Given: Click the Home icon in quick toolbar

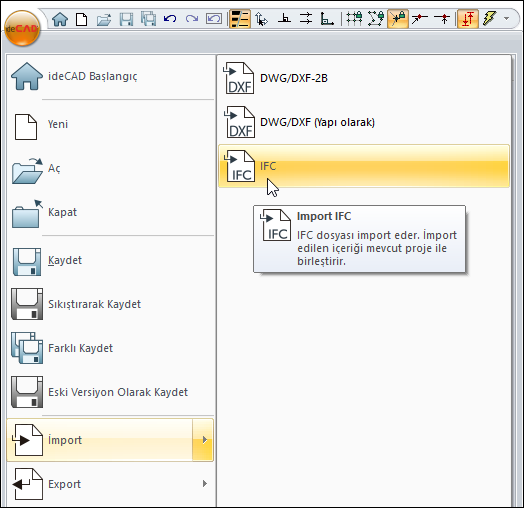Looking at the screenshot, I should tap(60, 19).
